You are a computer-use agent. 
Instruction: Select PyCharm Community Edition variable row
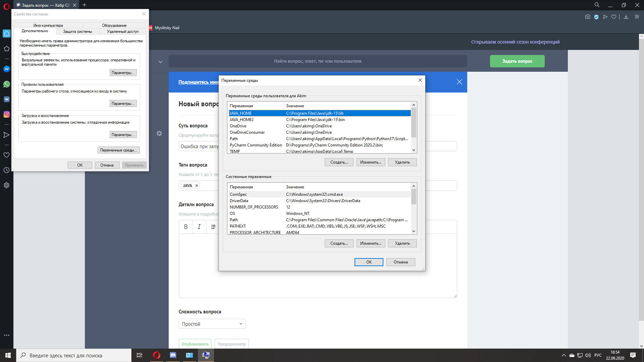320,145
